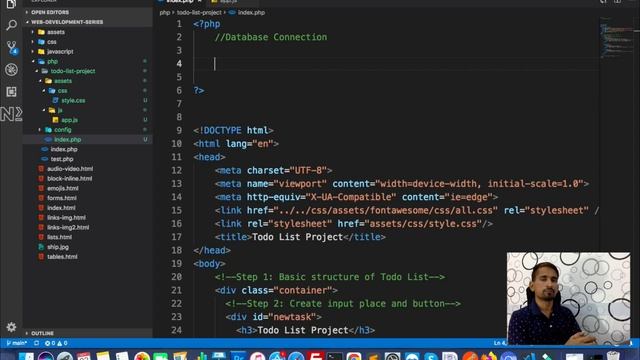
Task: Open the forms.html file
Action: click(62, 198)
